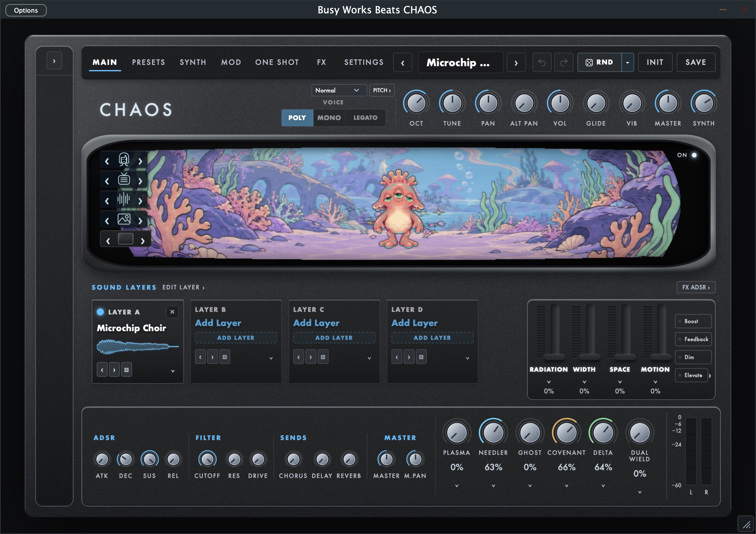The width and height of the screenshot is (756, 534).
Task: Click the RADIATION vertical slider
Action: pyautogui.click(x=554, y=331)
